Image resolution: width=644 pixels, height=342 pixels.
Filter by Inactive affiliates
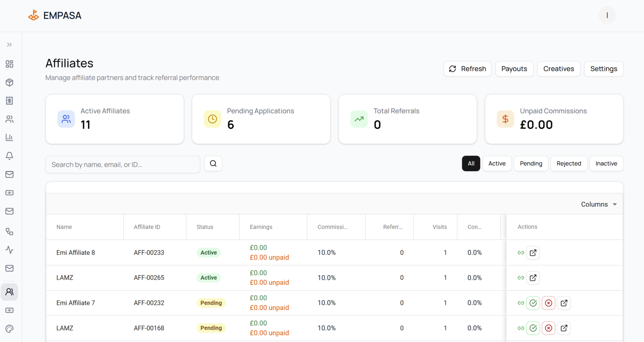[x=606, y=163]
